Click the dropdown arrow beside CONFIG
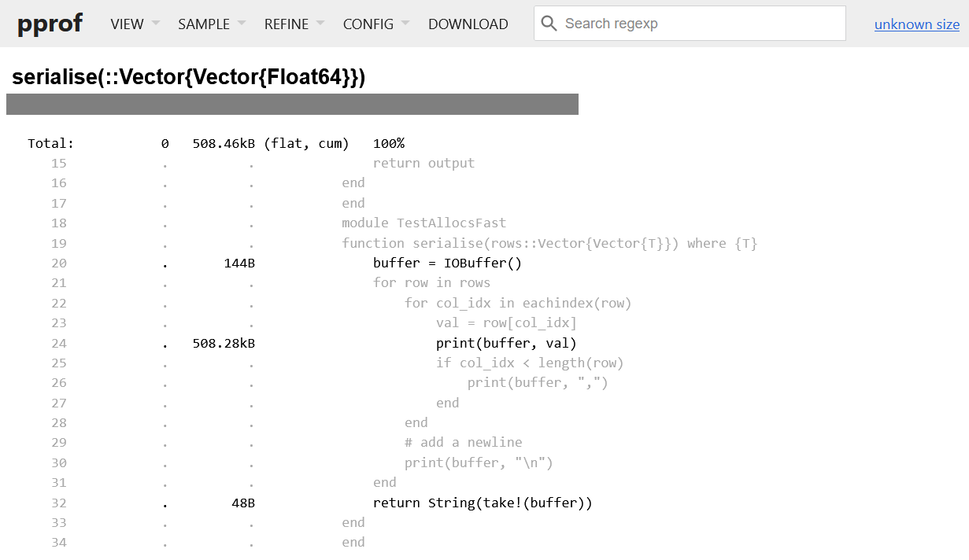Viewport: 969px width, 560px height. [405, 24]
